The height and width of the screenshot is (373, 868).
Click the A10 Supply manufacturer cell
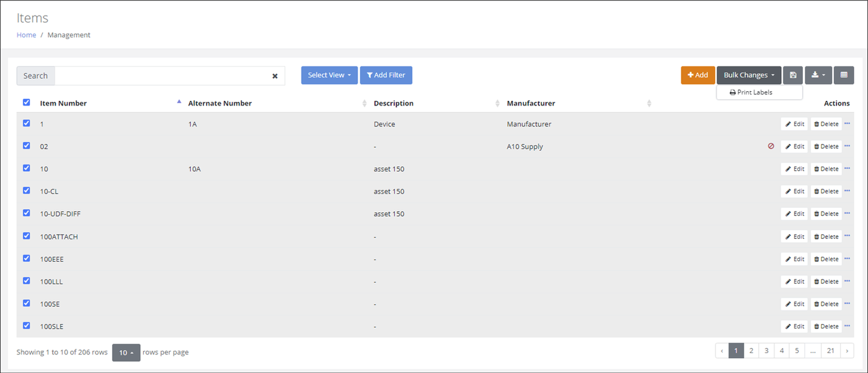pos(525,146)
